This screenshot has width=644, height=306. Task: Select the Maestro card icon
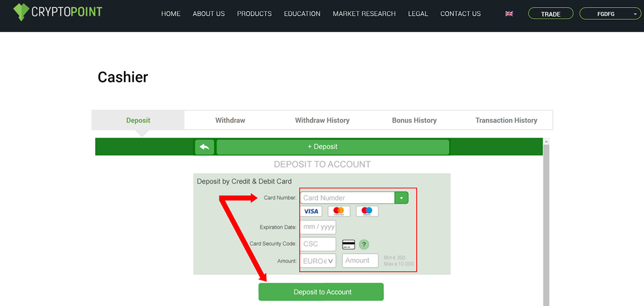pyautogui.click(x=367, y=211)
